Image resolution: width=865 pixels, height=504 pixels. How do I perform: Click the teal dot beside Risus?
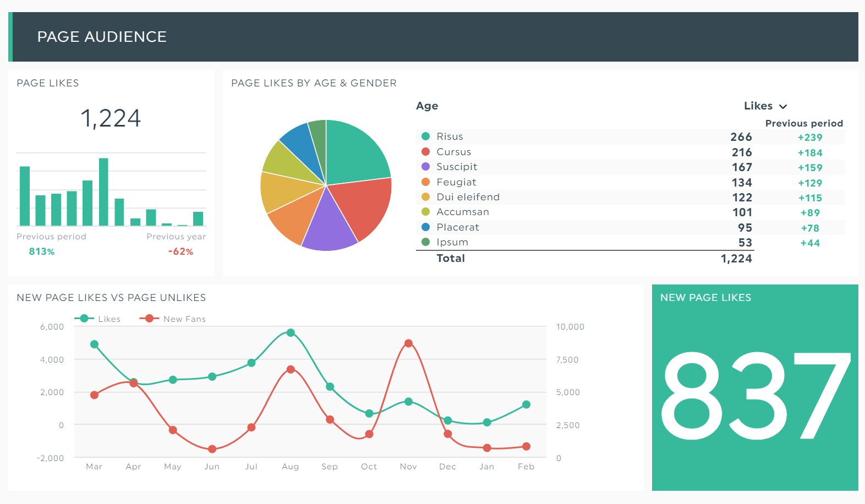coord(425,136)
